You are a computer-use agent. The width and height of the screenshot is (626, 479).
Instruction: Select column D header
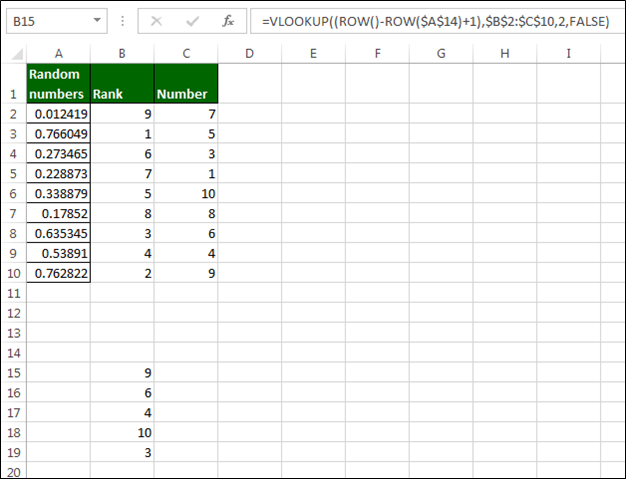coord(250,53)
